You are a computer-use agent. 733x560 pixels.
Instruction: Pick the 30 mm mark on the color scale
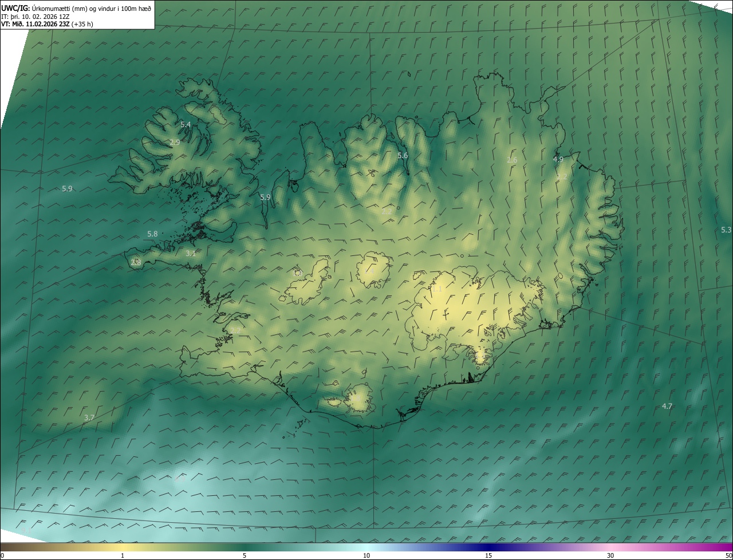click(x=610, y=555)
